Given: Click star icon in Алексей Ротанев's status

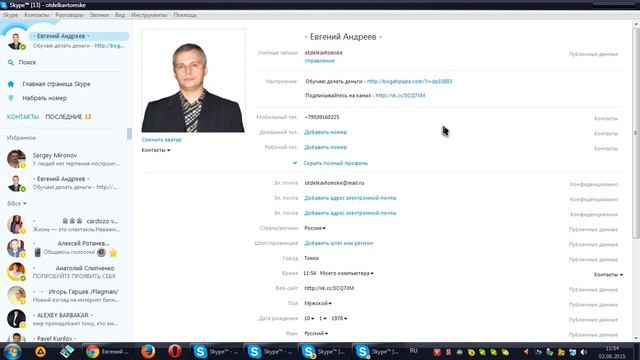Looking at the screenshot, I should (113, 253).
